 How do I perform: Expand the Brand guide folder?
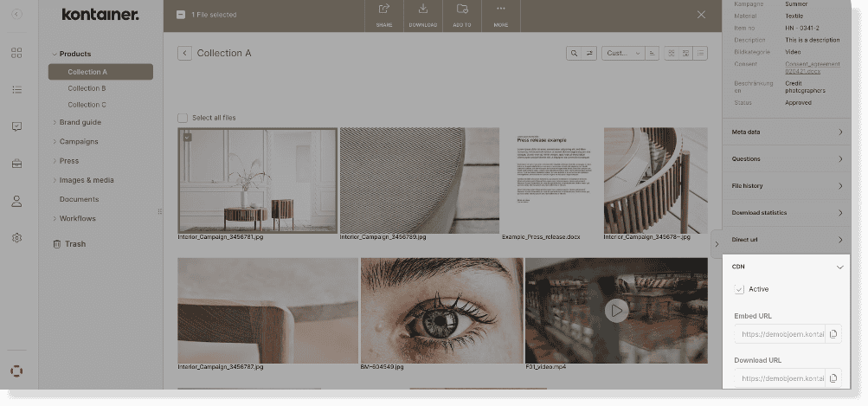(x=55, y=122)
